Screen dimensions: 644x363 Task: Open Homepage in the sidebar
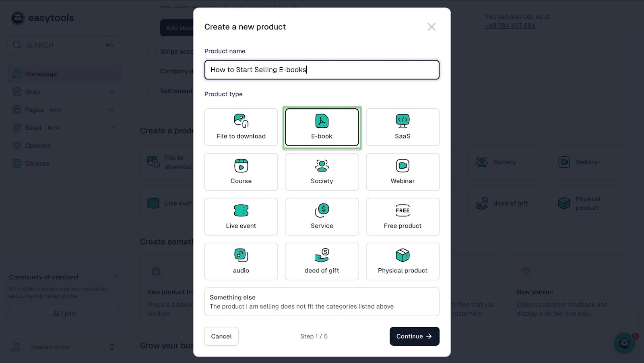pyautogui.click(x=64, y=74)
